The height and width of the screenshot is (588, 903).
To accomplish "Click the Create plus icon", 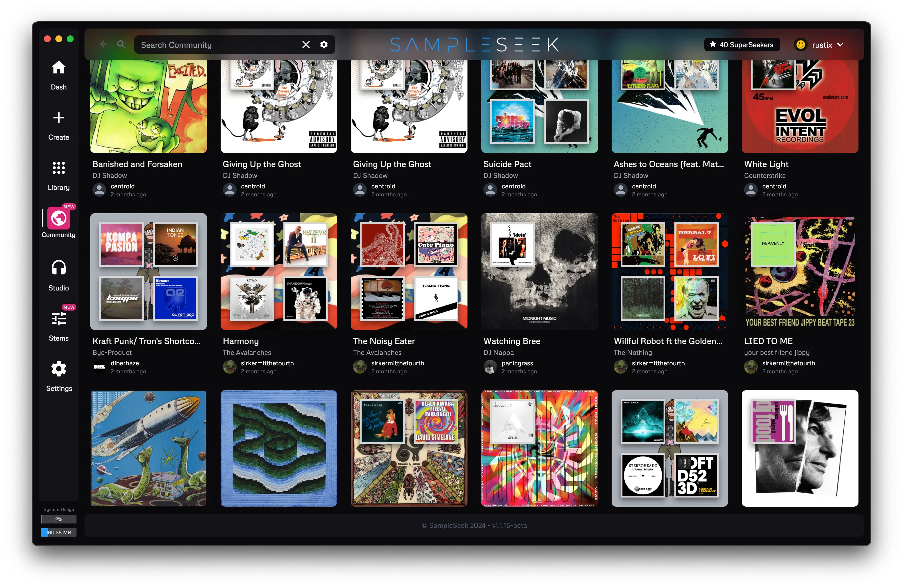I will (x=59, y=118).
